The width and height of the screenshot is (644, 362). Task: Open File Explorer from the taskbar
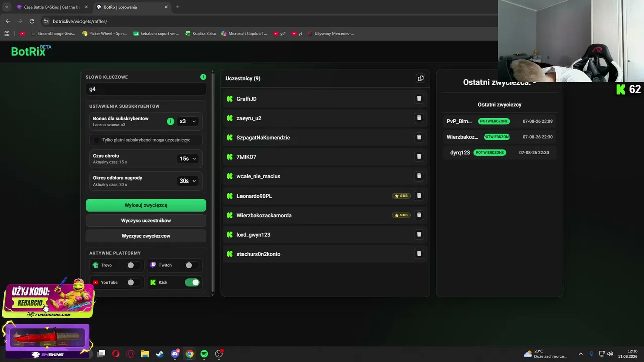(x=145, y=354)
